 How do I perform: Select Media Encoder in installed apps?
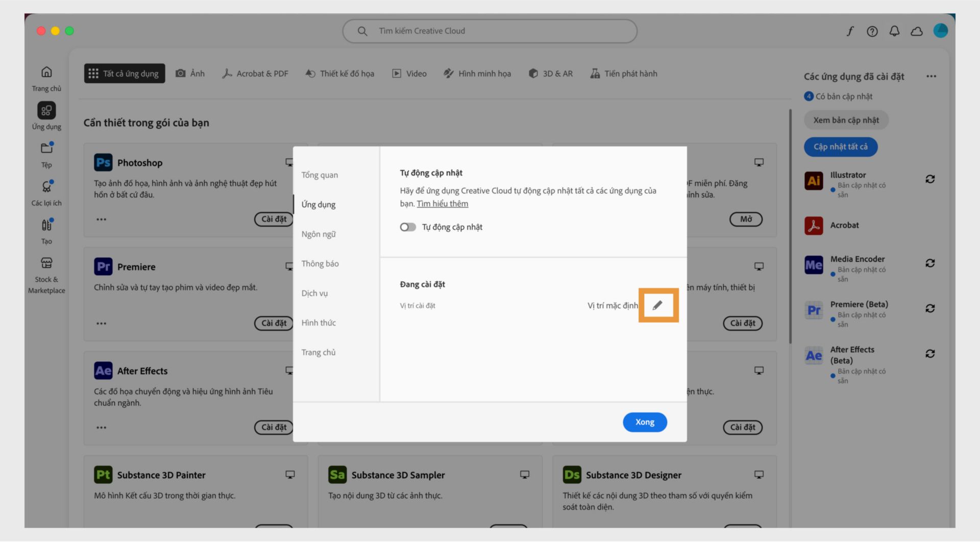[x=857, y=259]
